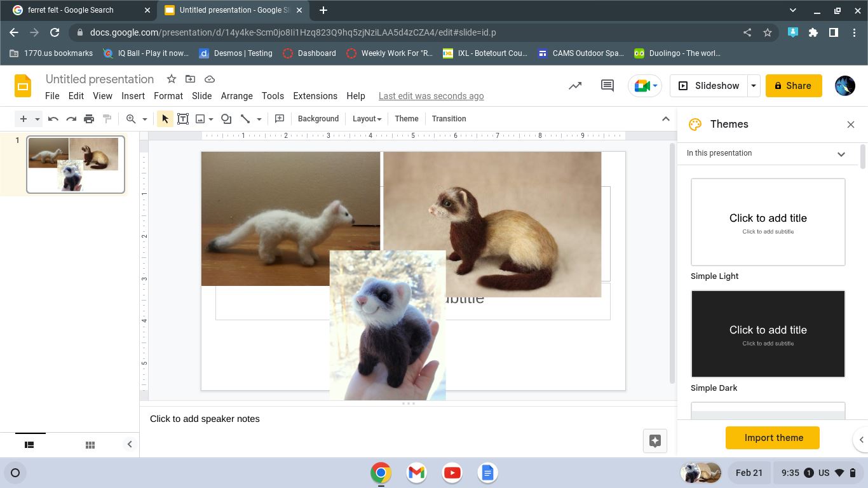Switch to filmstrip view
The width and height of the screenshot is (868, 488).
(29, 445)
